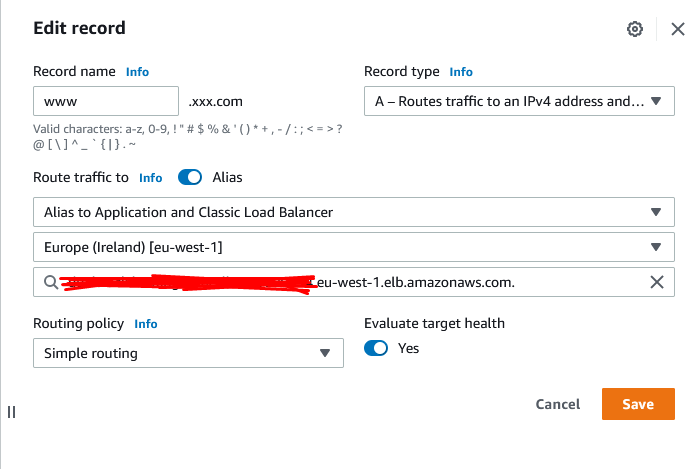Click the load balancer endpoint search field
Image resolution: width=699 pixels, height=469 pixels.
coord(354,282)
